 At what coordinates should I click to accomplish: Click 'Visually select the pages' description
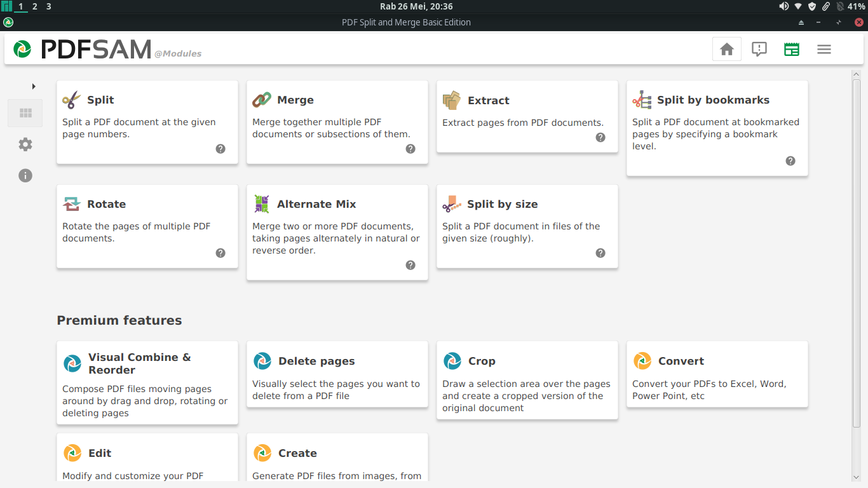[336, 390]
